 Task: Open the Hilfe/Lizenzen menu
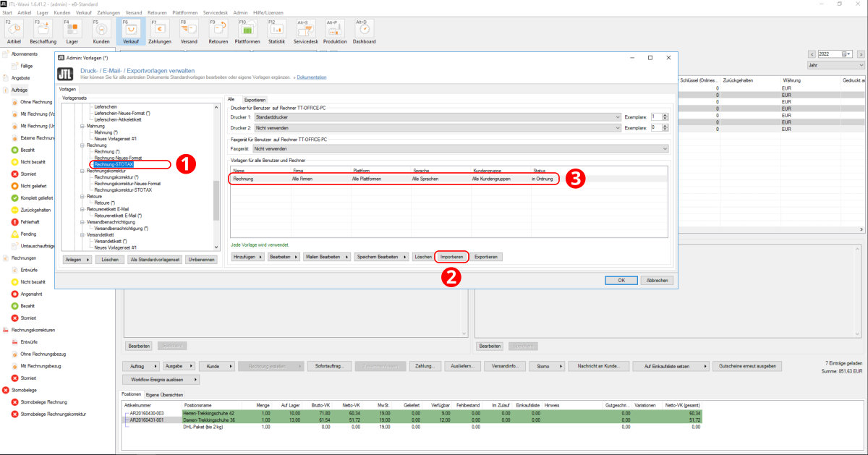click(268, 13)
